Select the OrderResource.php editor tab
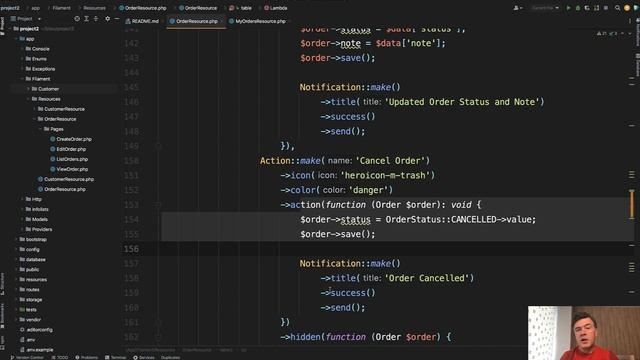 click(196, 21)
